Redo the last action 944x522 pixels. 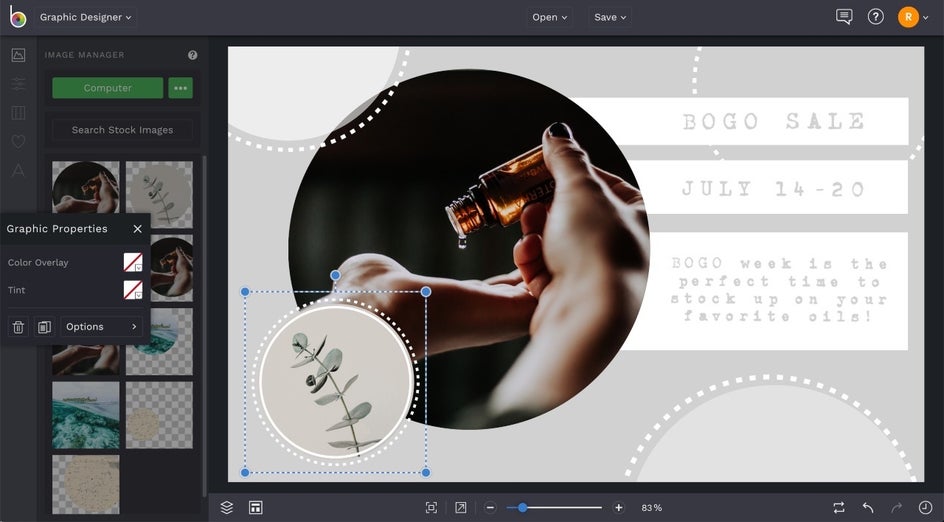point(896,508)
